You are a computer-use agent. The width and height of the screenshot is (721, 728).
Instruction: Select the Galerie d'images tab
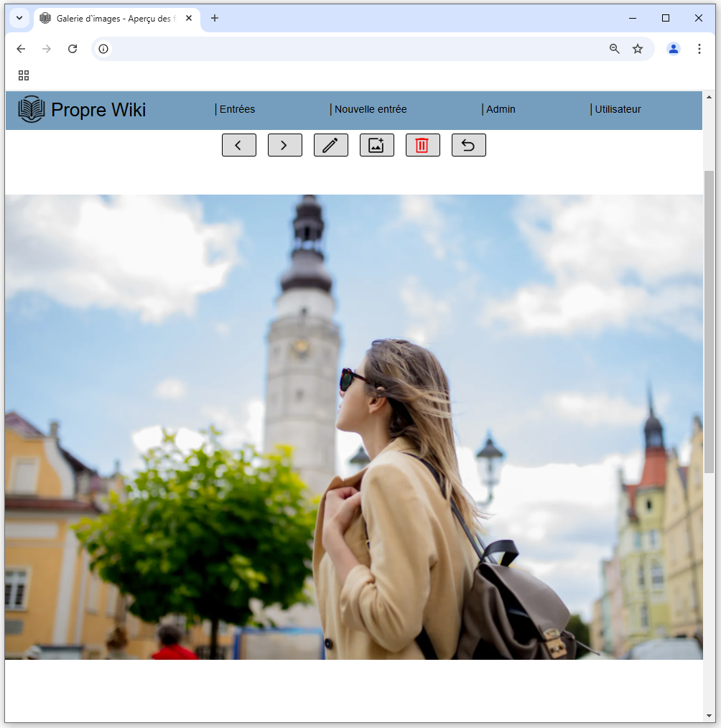click(x=117, y=19)
